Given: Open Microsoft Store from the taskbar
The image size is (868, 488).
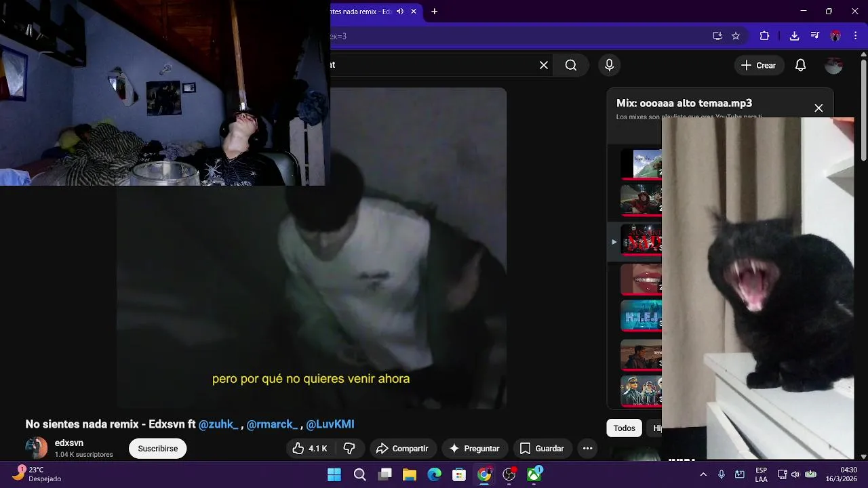Looking at the screenshot, I should [x=459, y=475].
